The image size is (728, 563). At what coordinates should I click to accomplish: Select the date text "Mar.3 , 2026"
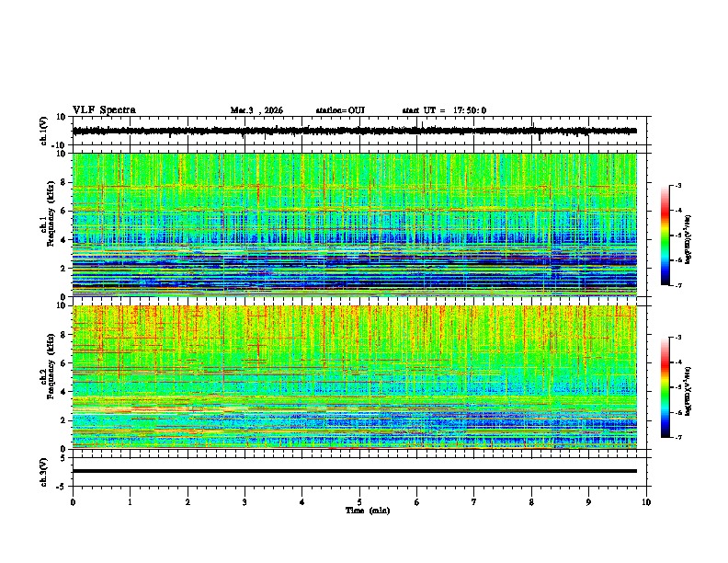tap(256, 110)
